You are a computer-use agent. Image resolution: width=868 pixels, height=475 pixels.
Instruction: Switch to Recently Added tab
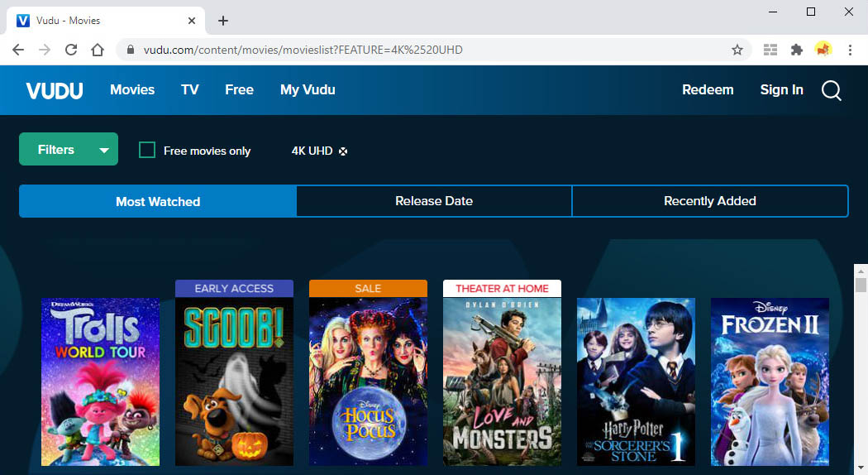click(709, 201)
